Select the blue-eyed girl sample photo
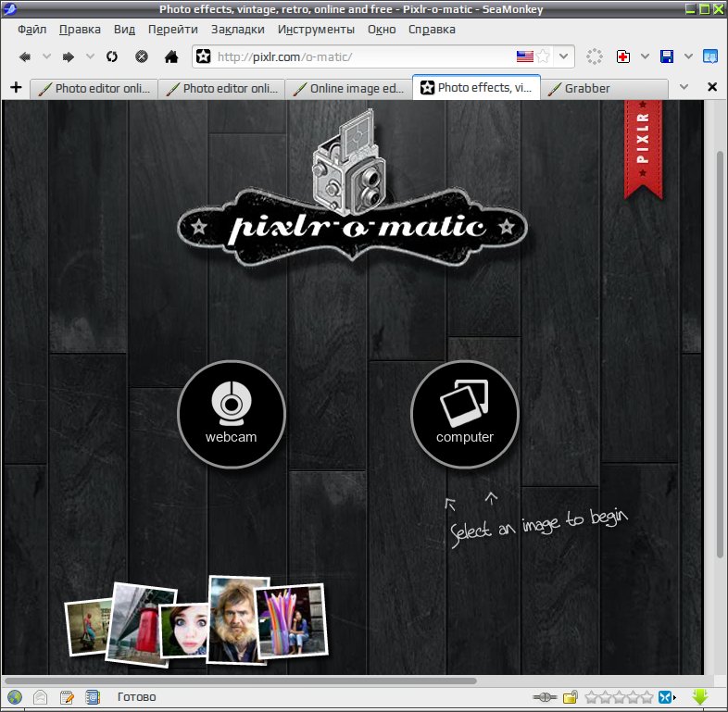728x712 pixels. pyautogui.click(x=184, y=630)
